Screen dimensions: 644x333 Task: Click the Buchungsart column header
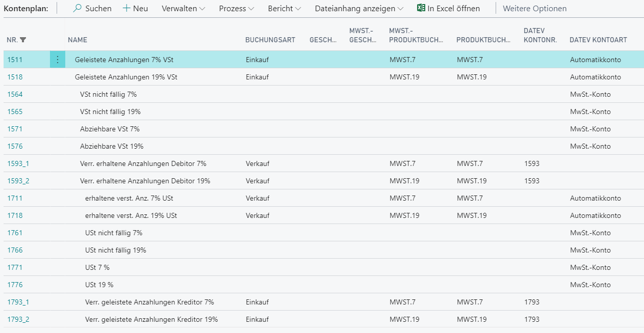click(270, 40)
